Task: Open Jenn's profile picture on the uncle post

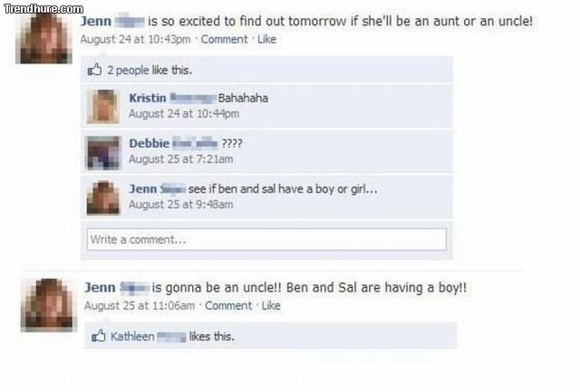Action: coord(49,305)
